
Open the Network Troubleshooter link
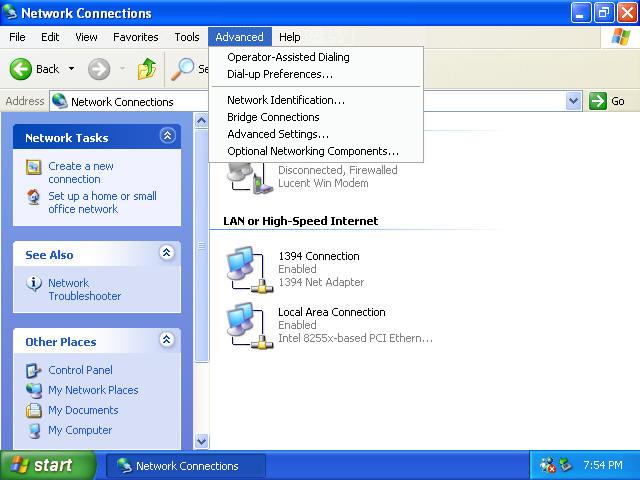[x=84, y=289]
